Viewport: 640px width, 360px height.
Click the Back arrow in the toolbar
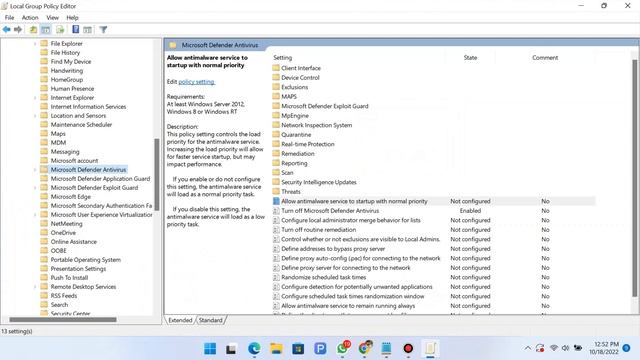[x=7, y=29]
